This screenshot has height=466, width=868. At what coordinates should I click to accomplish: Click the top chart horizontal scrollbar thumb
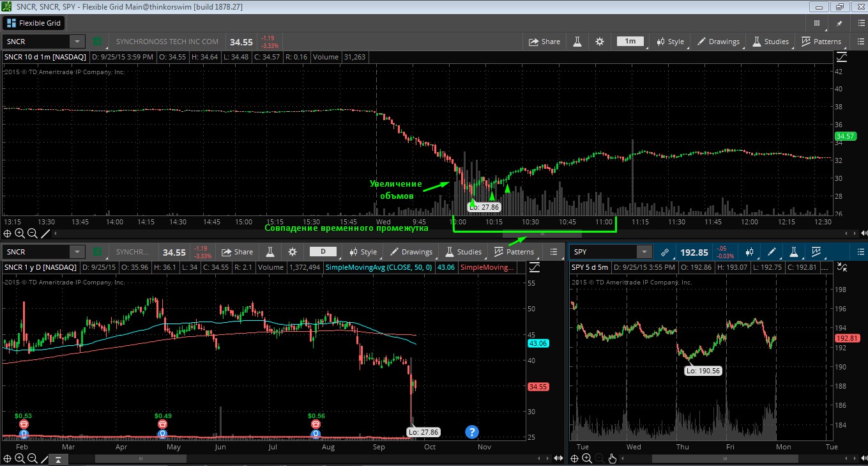[542, 234]
